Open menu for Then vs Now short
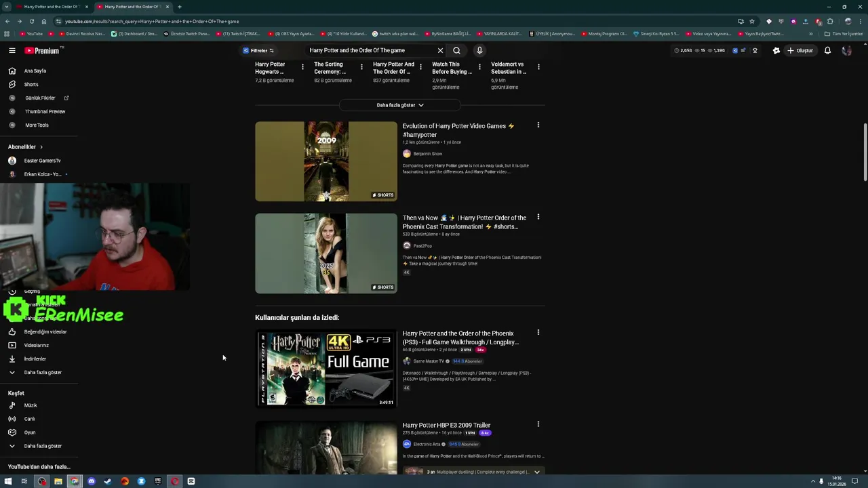The image size is (868, 488). point(538,218)
